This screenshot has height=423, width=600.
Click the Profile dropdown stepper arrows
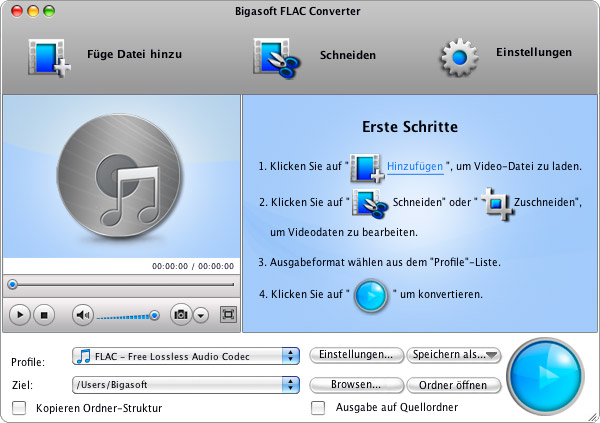coord(290,356)
